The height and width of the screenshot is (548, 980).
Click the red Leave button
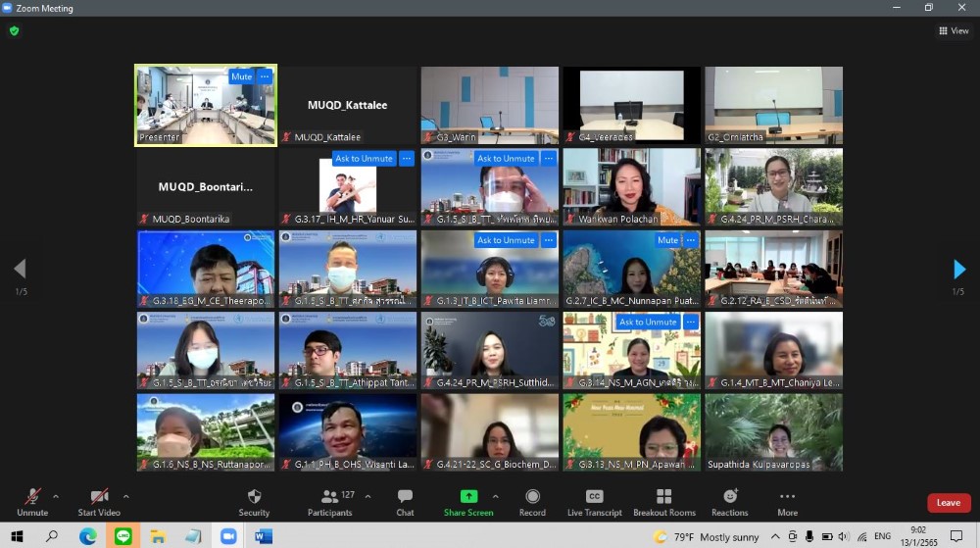click(948, 503)
